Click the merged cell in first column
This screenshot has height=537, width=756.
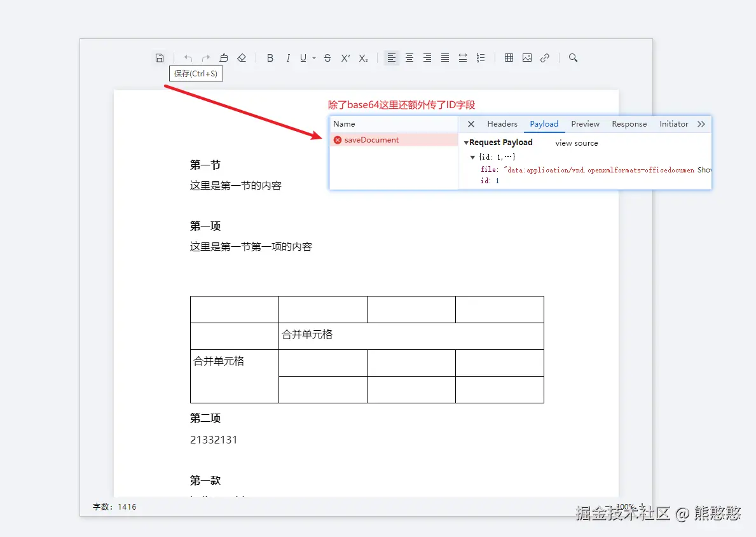235,376
